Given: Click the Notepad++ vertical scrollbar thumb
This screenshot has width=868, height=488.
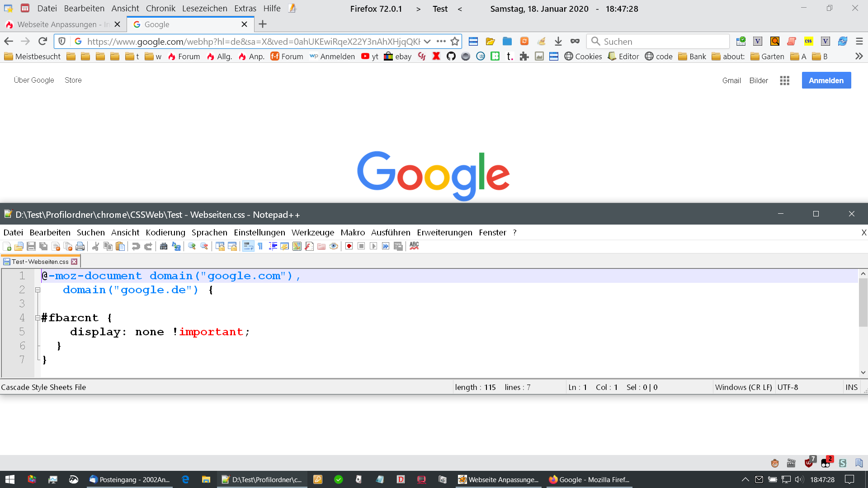Looking at the screenshot, I should pyautogui.click(x=863, y=302).
